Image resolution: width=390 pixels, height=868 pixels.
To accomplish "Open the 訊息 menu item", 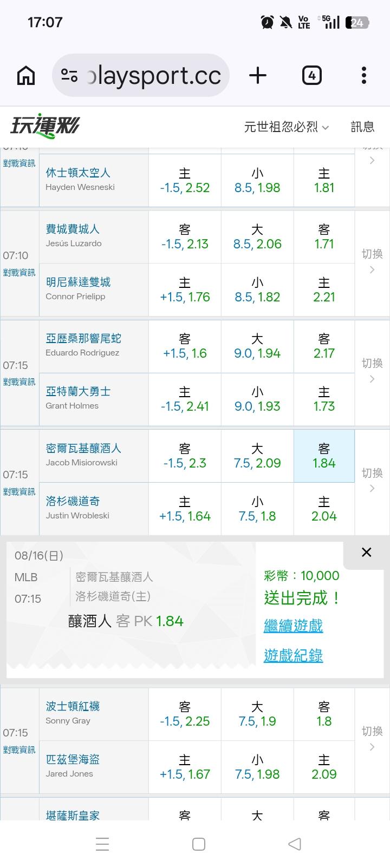I will pyautogui.click(x=362, y=127).
